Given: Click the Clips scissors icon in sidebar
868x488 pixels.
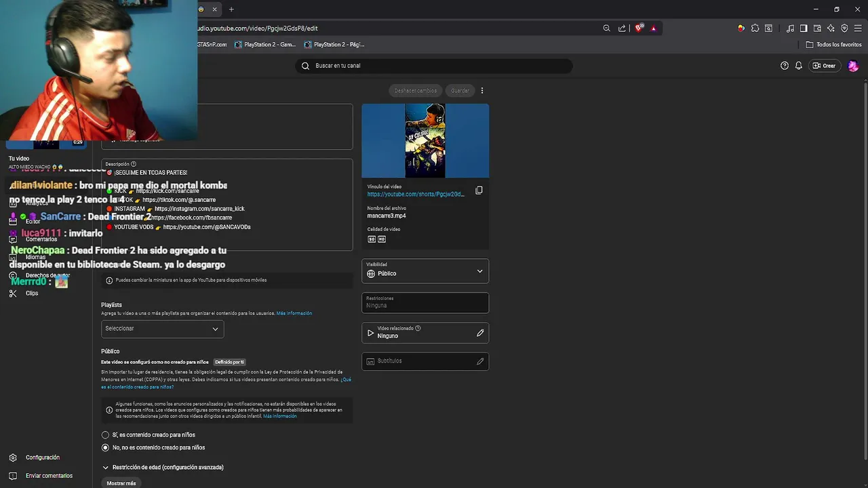Looking at the screenshot, I should click(13, 293).
